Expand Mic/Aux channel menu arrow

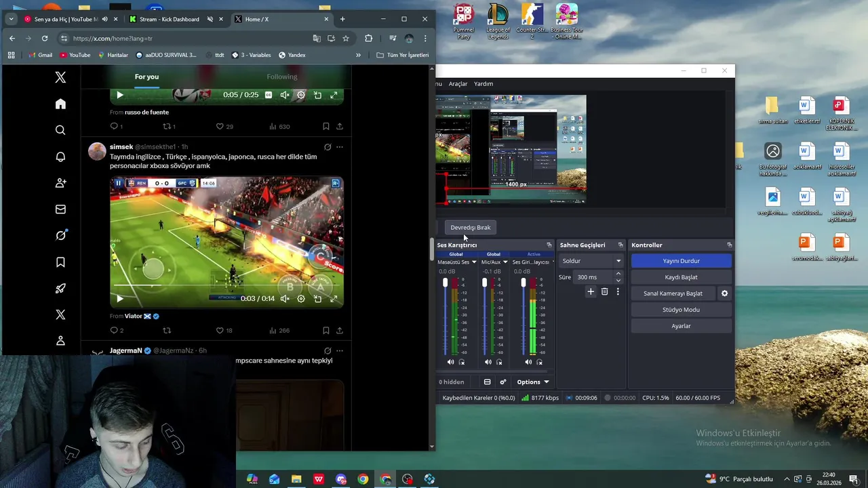coord(505,262)
